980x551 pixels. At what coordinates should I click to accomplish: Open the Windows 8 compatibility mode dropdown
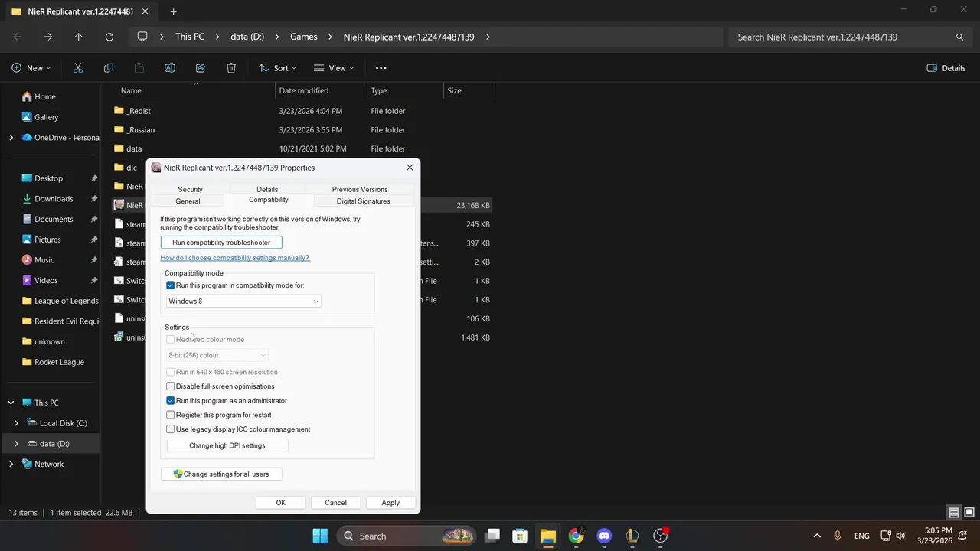243,302
